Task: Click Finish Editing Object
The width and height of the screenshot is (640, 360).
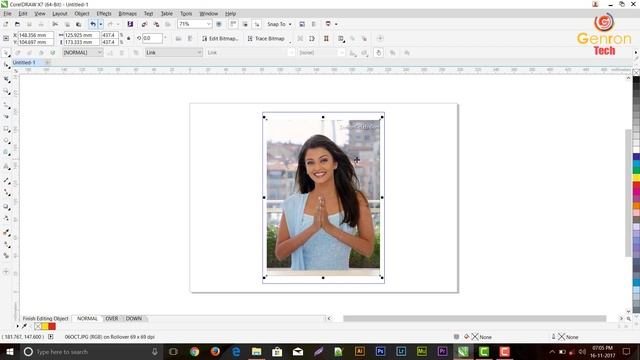Action: pos(45,318)
